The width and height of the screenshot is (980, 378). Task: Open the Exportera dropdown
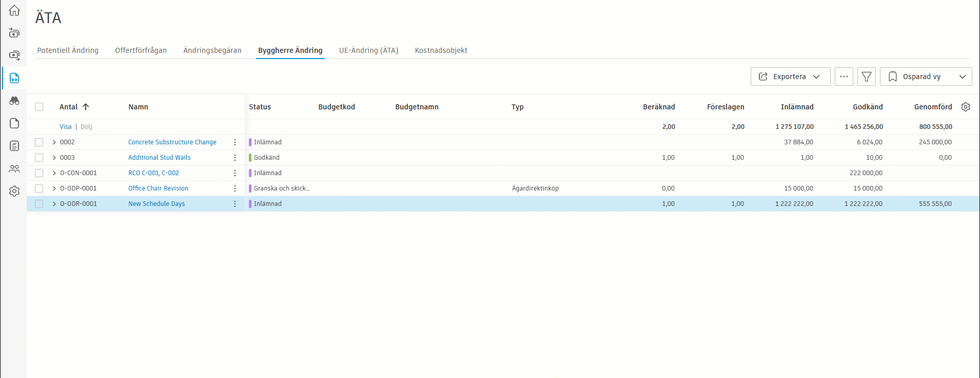(790, 77)
